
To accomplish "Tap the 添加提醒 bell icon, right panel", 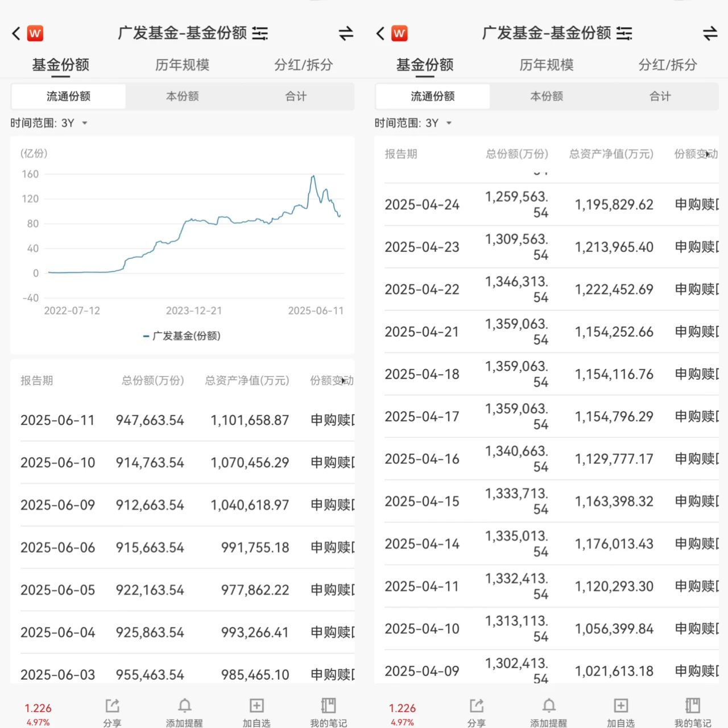I will click(548, 706).
